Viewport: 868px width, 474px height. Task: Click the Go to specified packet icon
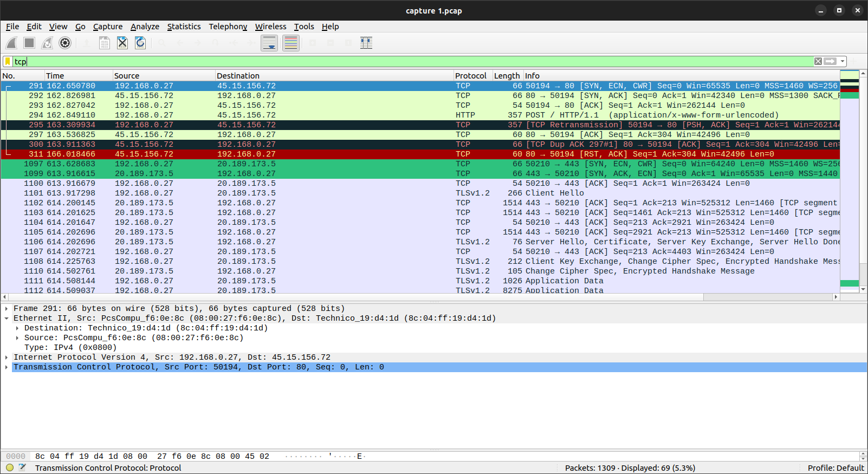(216, 43)
